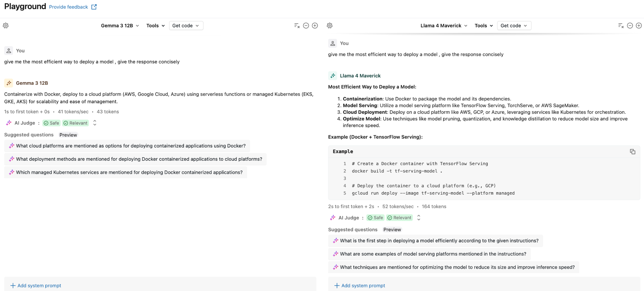Select suggested question about model serving platforms

coord(433,254)
